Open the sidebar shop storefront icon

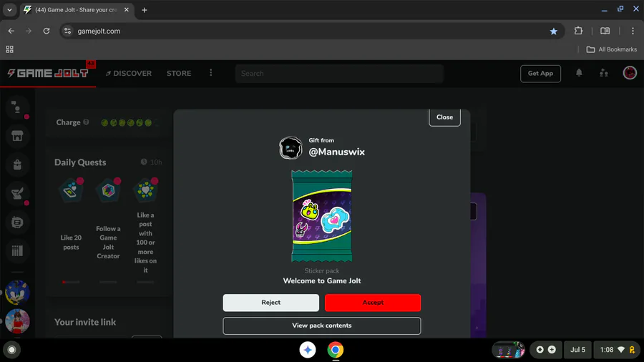17,136
